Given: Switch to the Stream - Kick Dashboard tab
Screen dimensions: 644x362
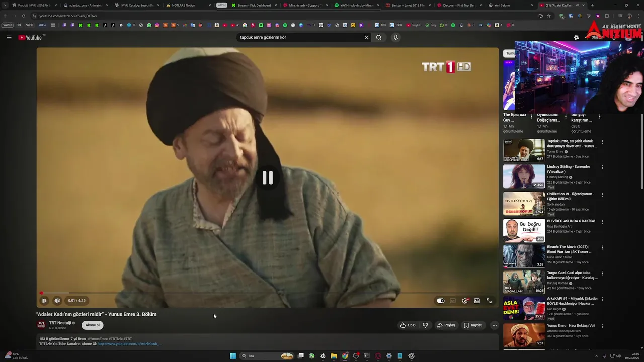Looking at the screenshot, I should pos(254,5).
